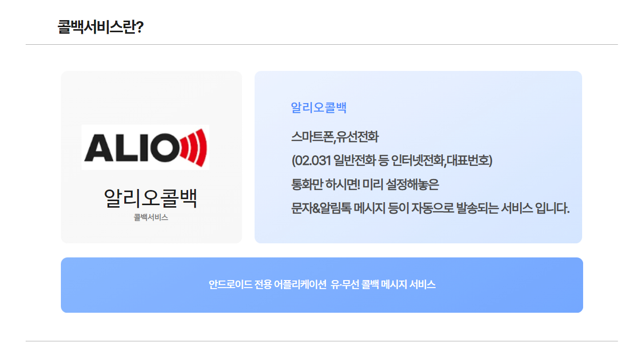This screenshot has height=362, width=644.
Task: Click the small gray 콜백서비스 caption
Action: [x=151, y=218]
